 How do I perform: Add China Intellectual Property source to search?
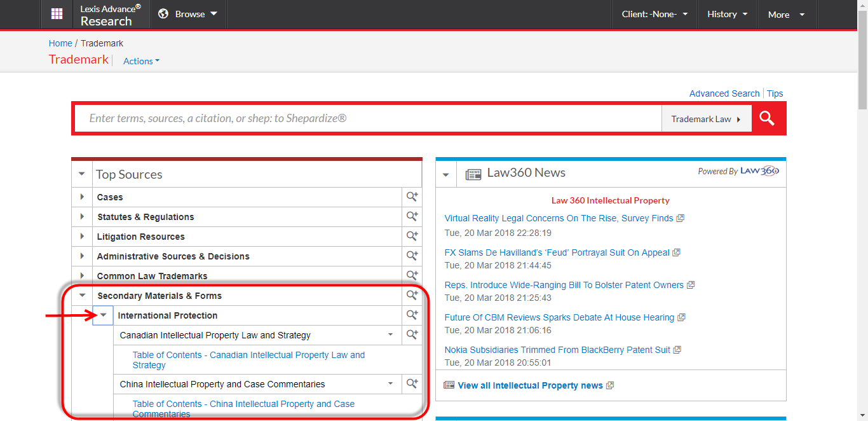pyautogui.click(x=412, y=384)
